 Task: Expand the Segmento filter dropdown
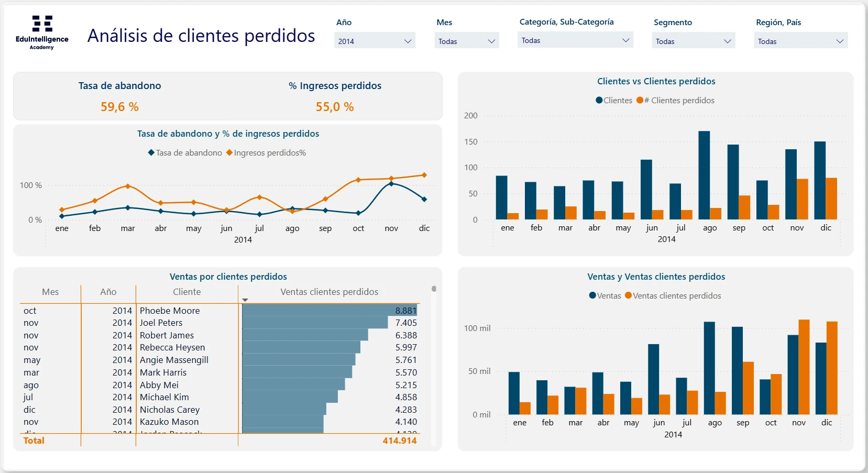pos(694,41)
